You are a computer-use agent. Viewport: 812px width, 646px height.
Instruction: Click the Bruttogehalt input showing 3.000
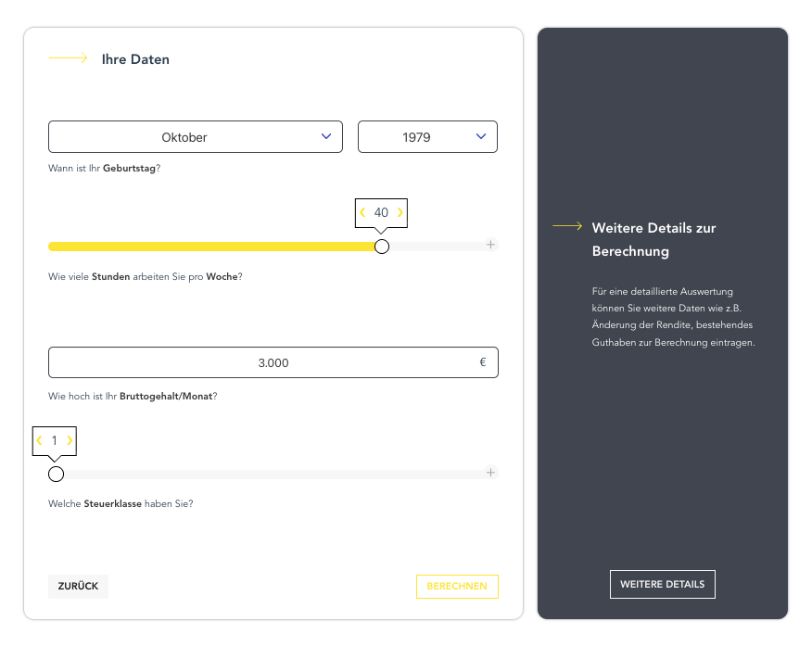(x=273, y=362)
